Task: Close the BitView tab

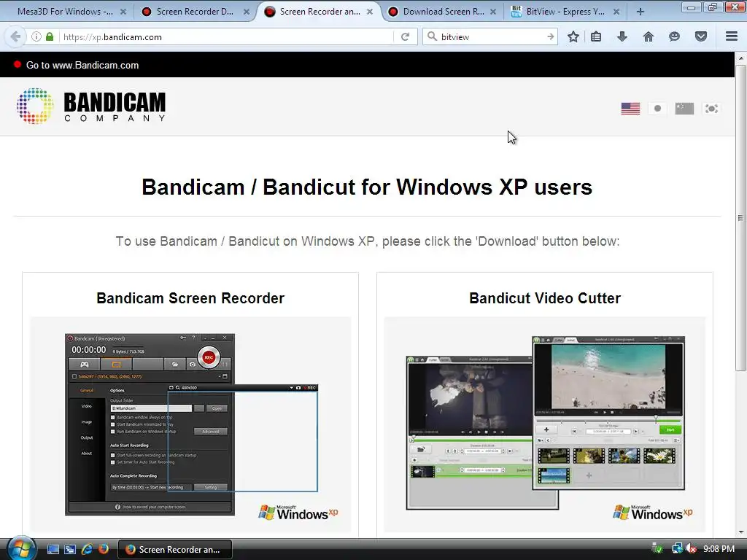Action: tap(616, 12)
